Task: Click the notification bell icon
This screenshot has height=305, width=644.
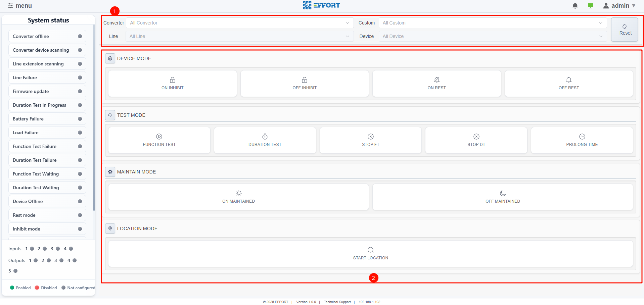Action: 575,6
